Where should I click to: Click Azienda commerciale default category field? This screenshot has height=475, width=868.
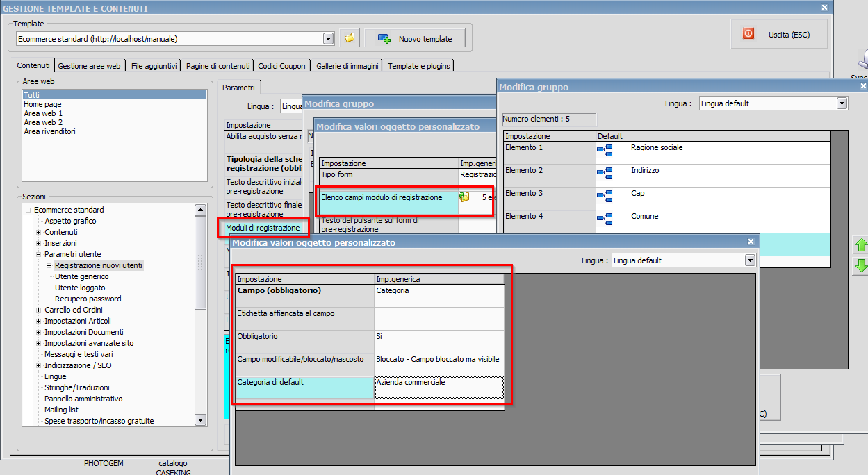click(439, 387)
